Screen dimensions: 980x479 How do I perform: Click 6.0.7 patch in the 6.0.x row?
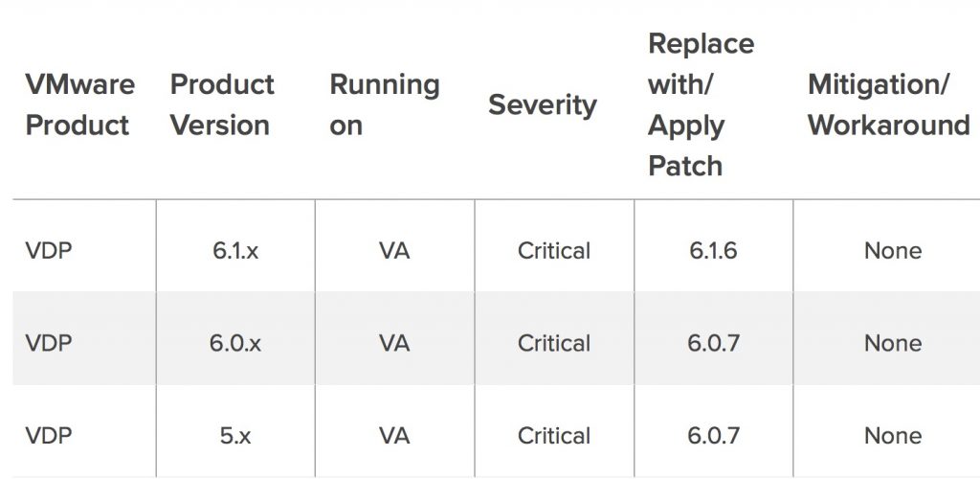coord(713,343)
